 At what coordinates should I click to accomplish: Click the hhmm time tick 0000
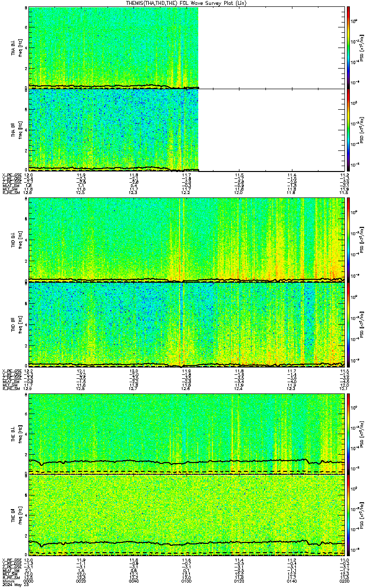point(28,581)
